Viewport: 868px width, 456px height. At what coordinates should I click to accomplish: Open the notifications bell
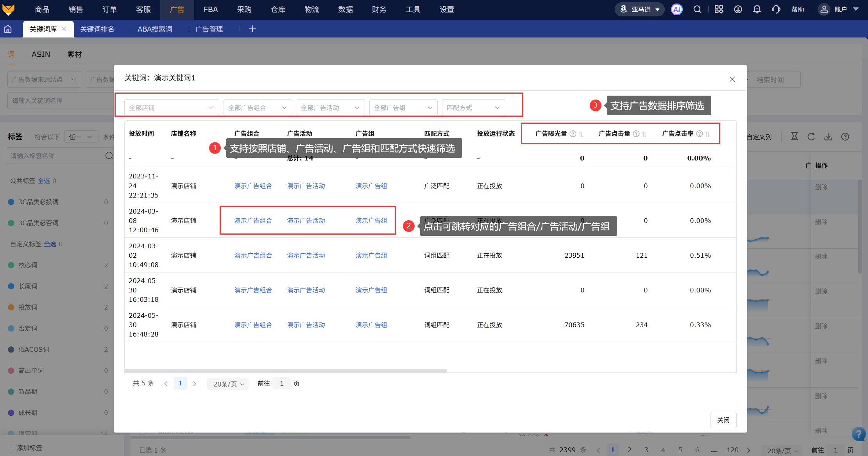click(x=757, y=9)
